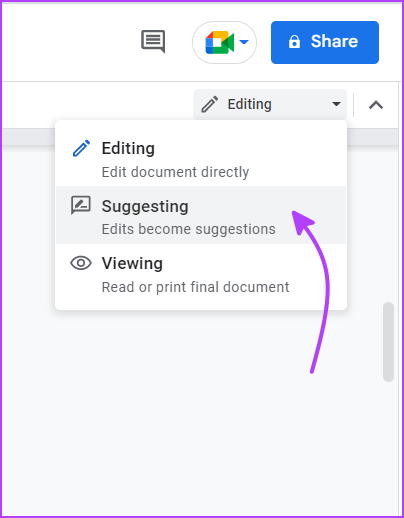Image resolution: width=404 pixels, height=518 pixels.
Task: Select Editing mode menu option
Action: (x=201, y=158)
